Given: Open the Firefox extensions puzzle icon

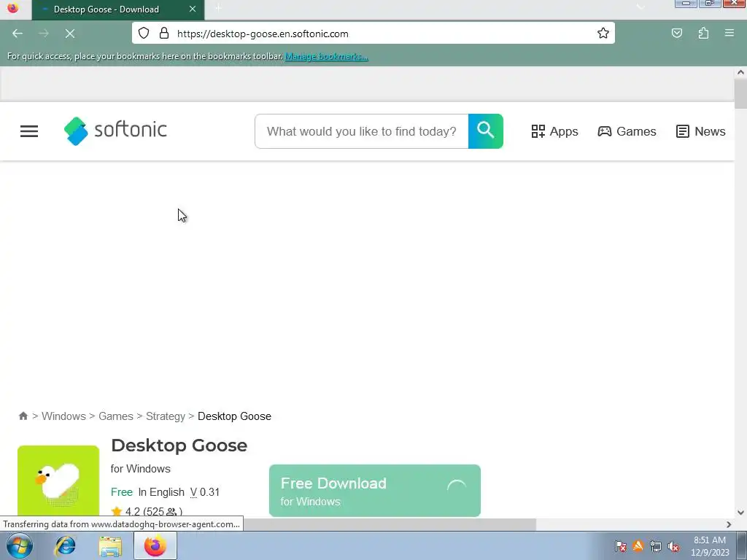Looking at the screenshot, I should [703, 33].
